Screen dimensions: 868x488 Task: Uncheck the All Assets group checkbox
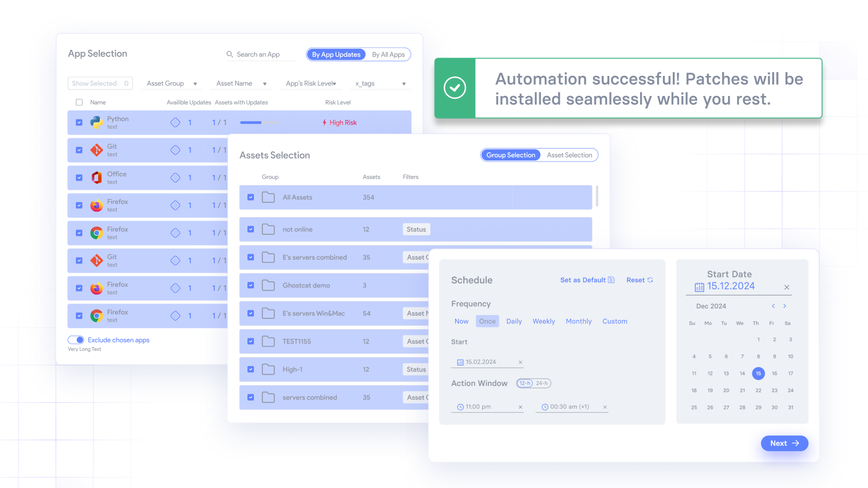coord(251,197)
